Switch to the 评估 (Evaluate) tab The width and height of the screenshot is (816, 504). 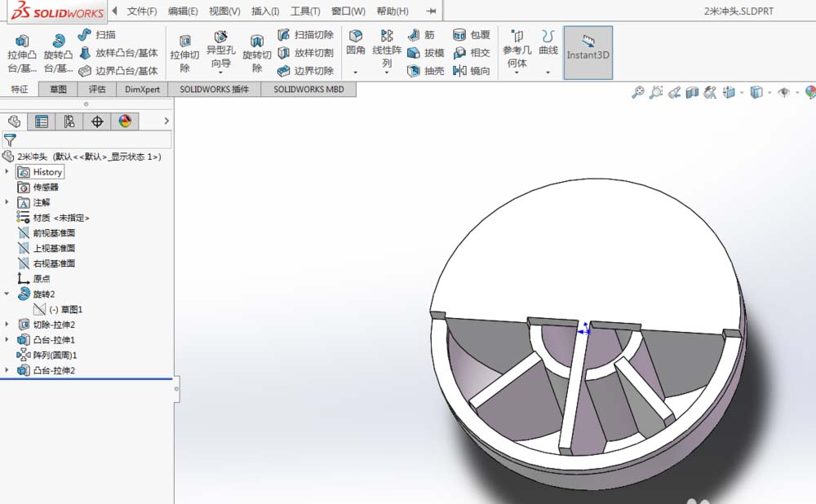click(x=97, y=90)
